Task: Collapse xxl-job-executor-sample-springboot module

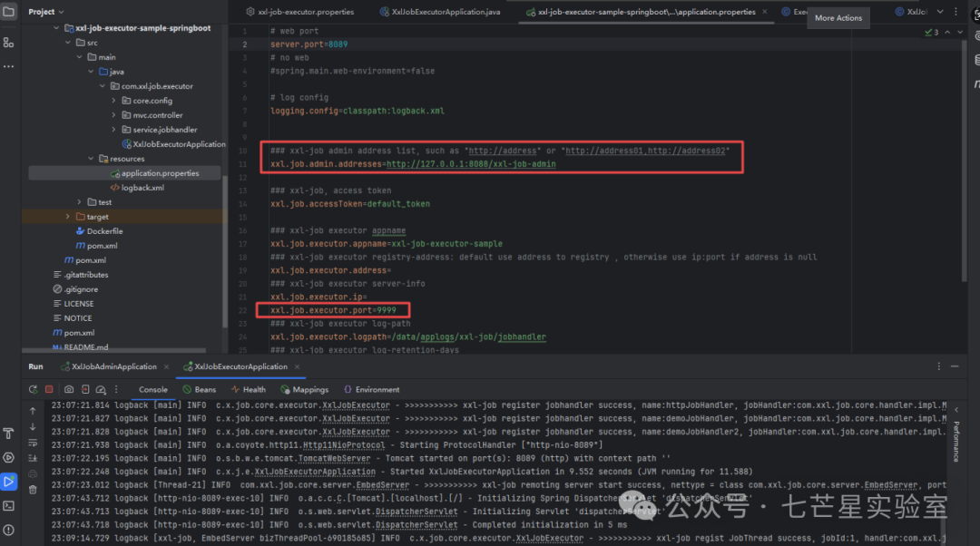Action: click(x=56, y=28)
